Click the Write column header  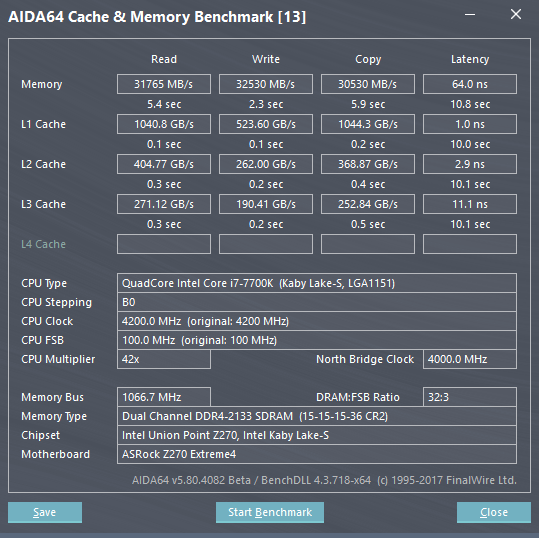click(266, 59)
